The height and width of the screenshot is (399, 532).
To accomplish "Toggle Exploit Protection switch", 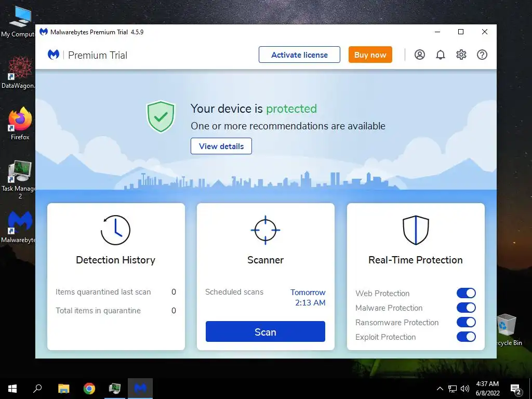I will 466,337.
